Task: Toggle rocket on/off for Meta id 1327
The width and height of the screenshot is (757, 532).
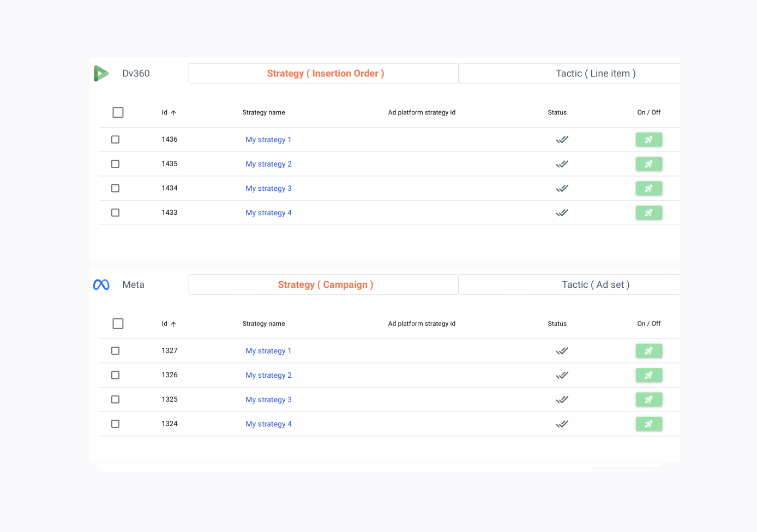Action: pyautogui.click(x=648, y=351)
